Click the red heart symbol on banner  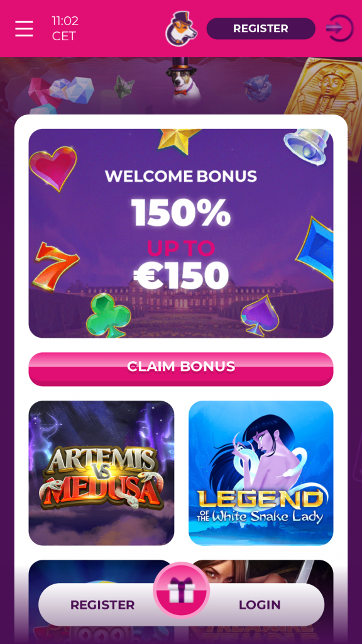(x=53, y=169)
